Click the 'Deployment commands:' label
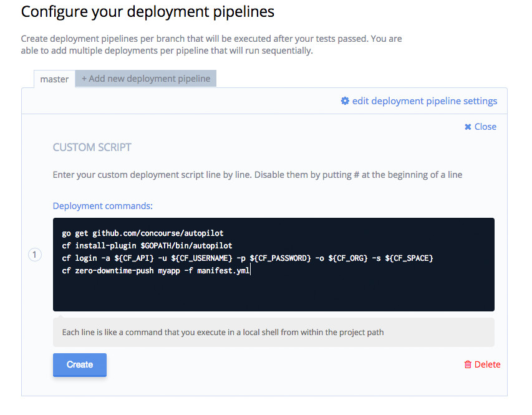 103,206
